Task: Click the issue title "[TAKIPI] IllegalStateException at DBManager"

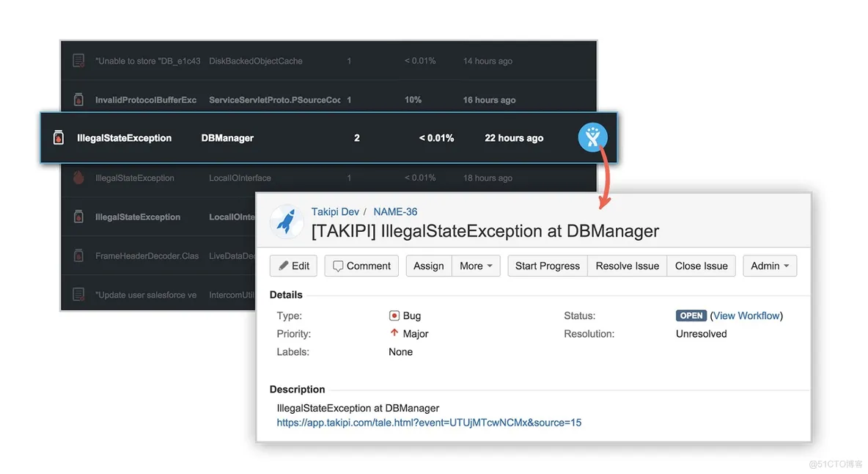Action: [485, 231]
